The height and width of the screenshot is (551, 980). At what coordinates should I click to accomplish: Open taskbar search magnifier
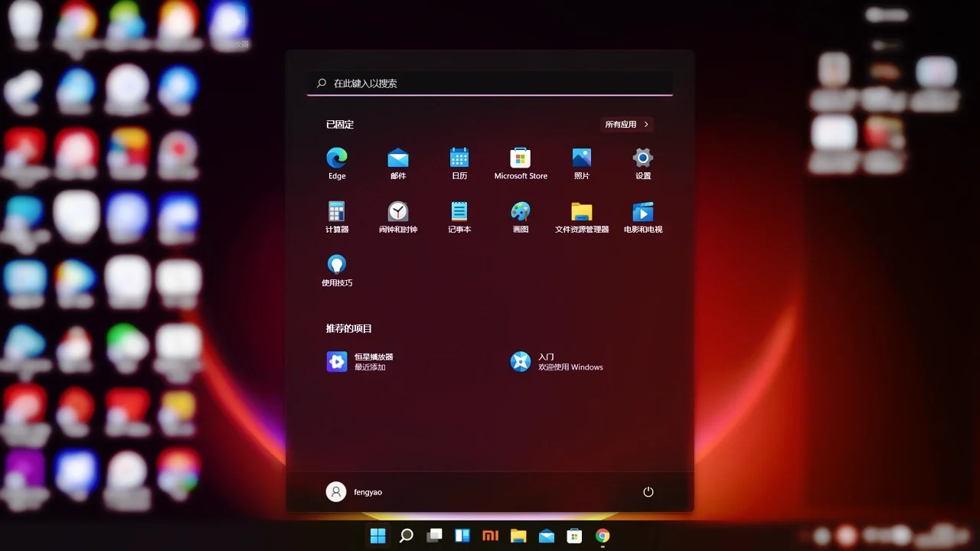407,536
